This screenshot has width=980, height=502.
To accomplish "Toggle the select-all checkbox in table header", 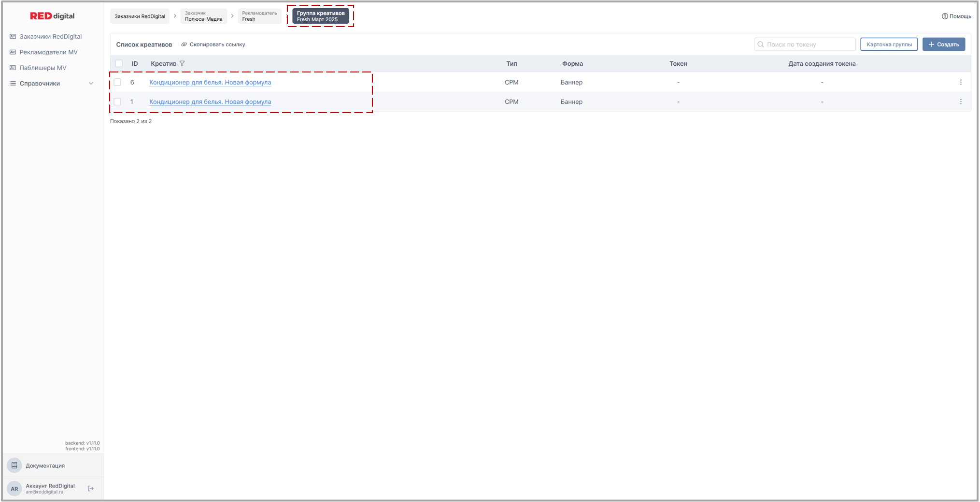I will pos(119,64).
